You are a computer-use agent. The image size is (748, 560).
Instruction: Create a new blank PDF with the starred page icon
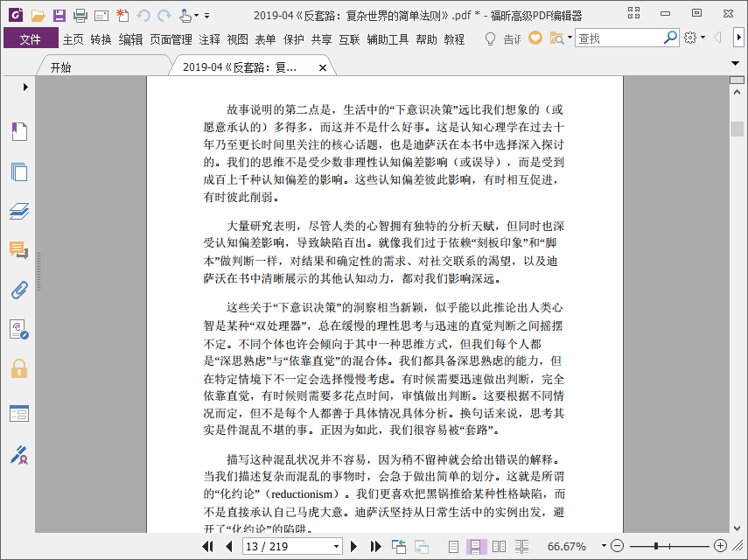tap(122, 15)
